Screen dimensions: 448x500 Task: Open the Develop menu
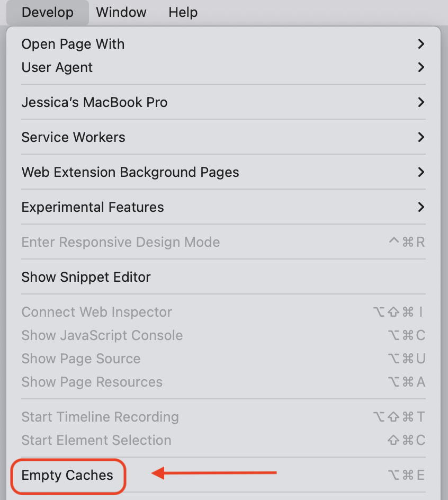(47, 12)
